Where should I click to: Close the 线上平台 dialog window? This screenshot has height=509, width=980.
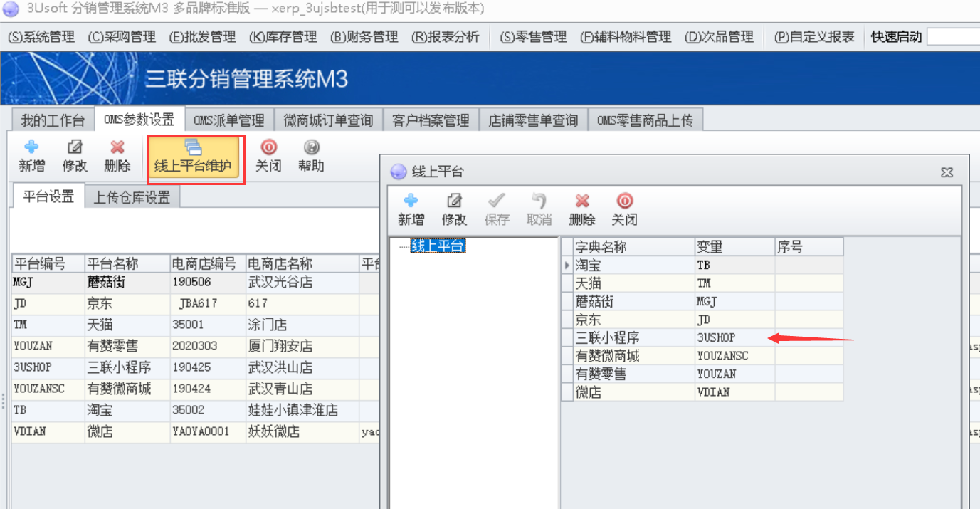coord(947,172)
